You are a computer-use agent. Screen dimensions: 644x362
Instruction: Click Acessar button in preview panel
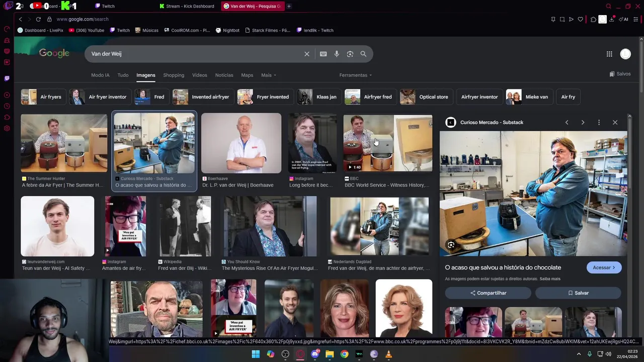[x=604, y=267]
